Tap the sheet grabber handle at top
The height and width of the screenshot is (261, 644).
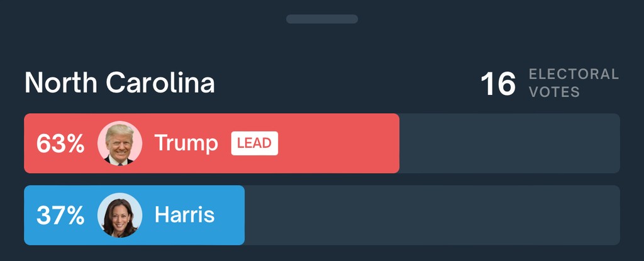click(x=322, y=19)
